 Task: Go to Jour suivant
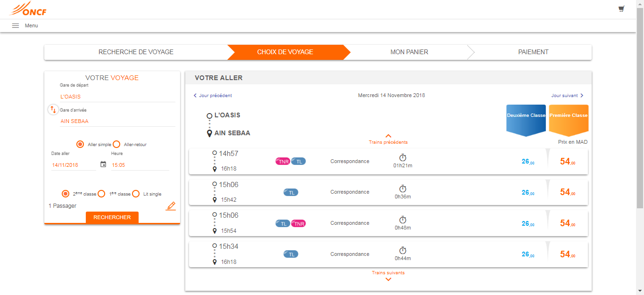pyautogui.click(x=567, y=96)
